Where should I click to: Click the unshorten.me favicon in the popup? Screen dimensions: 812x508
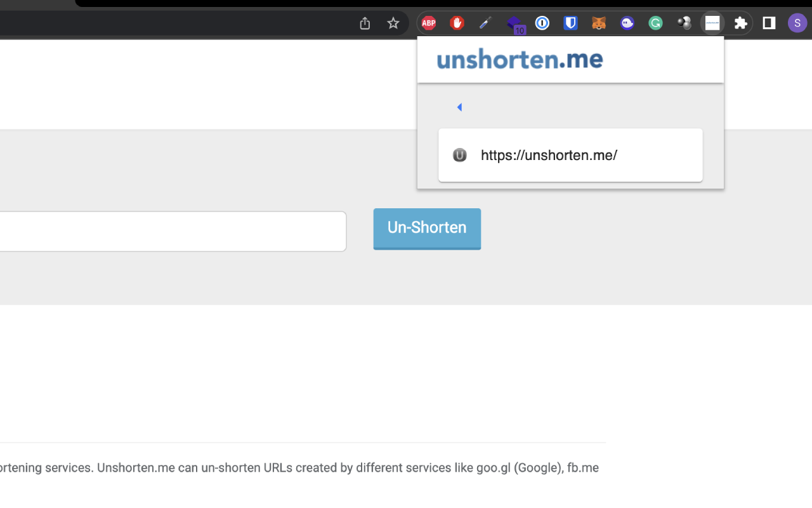coord(459,155)
